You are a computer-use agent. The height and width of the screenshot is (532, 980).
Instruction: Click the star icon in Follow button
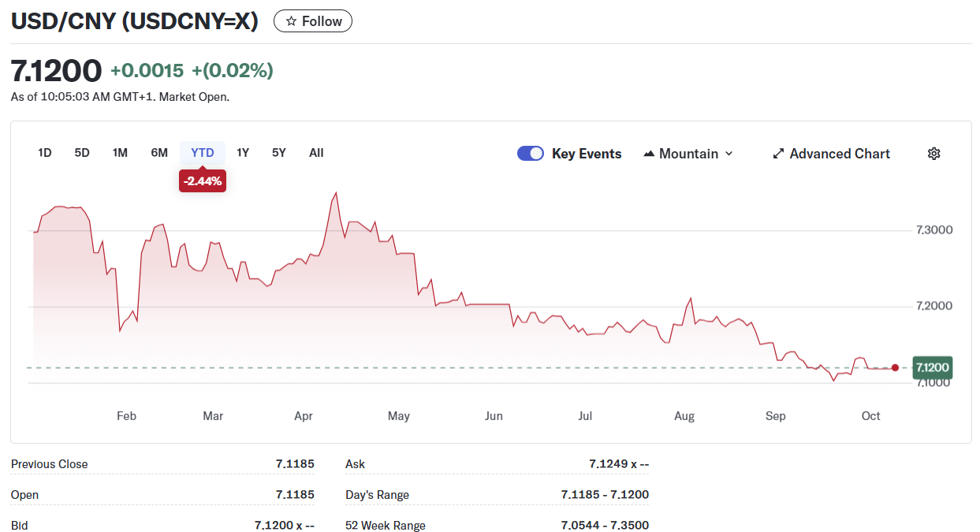(291, 21)
